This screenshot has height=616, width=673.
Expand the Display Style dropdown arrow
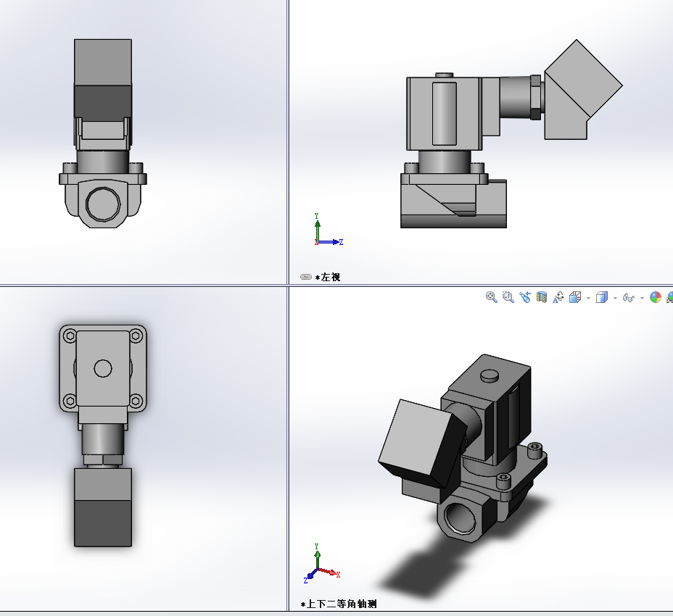pyautogui.click(x=615, y=298)
